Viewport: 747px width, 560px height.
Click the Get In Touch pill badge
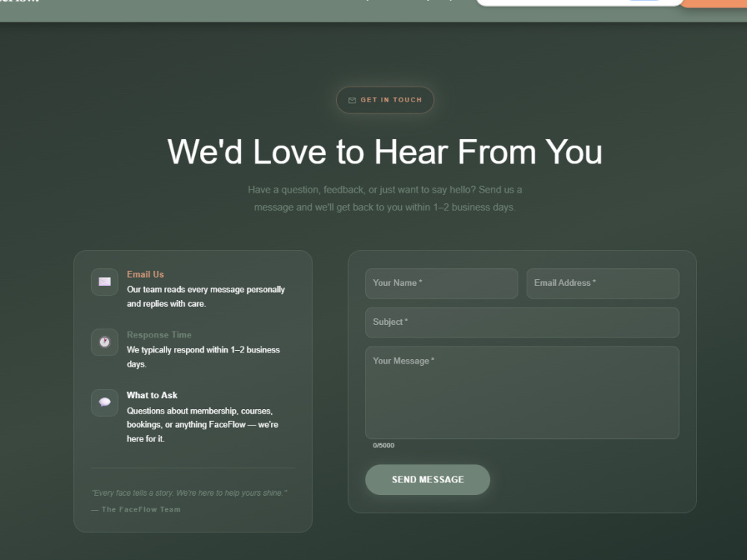click(x=385, y=100)
